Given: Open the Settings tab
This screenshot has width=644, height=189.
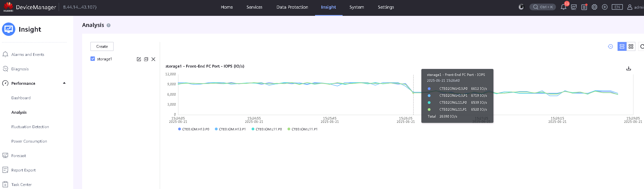Looking at the screenshot, I should 386,7.
